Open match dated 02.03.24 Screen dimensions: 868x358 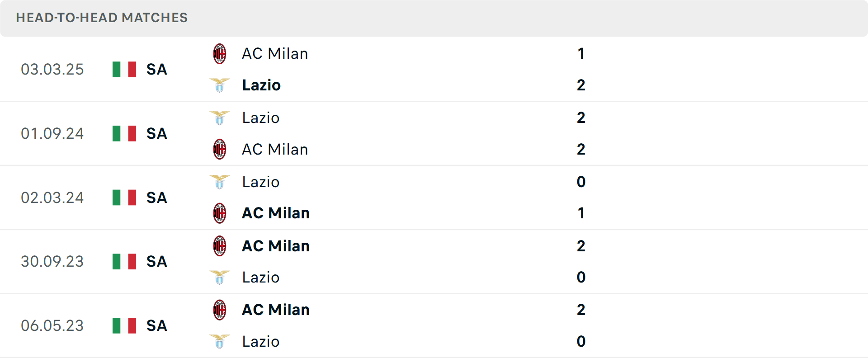pos(52,198)
